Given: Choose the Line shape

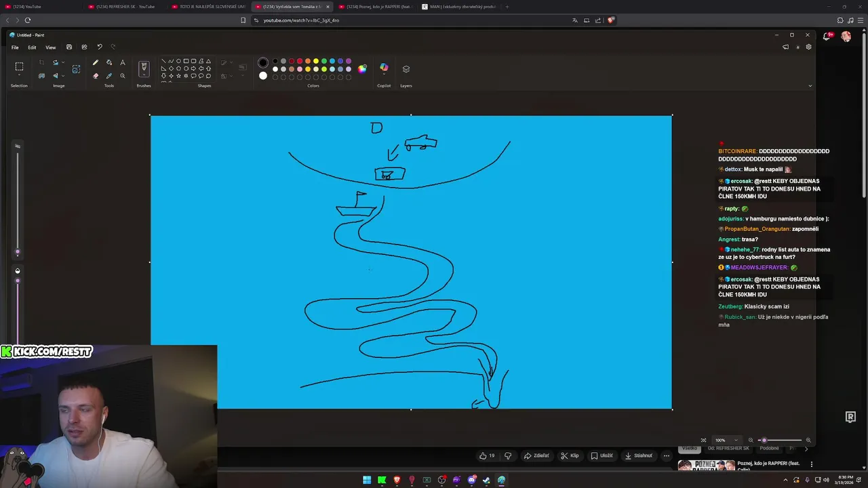Looking at the screenshot, I should [163, 61].
